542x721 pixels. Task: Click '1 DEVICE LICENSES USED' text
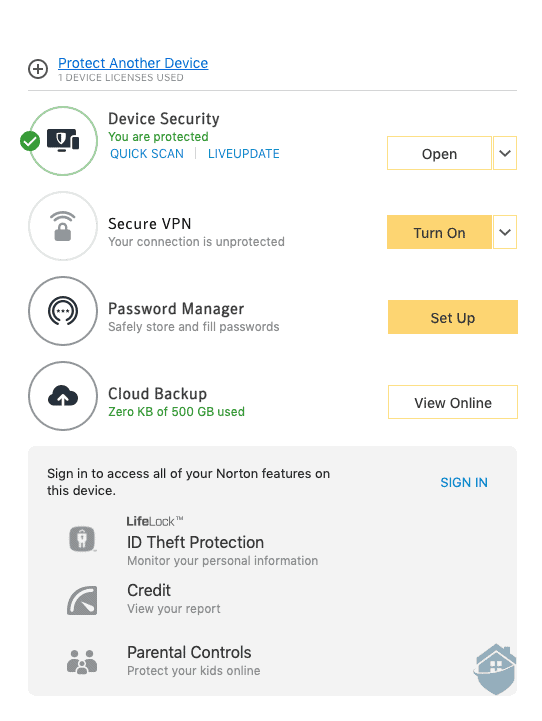tap(121, 78)
